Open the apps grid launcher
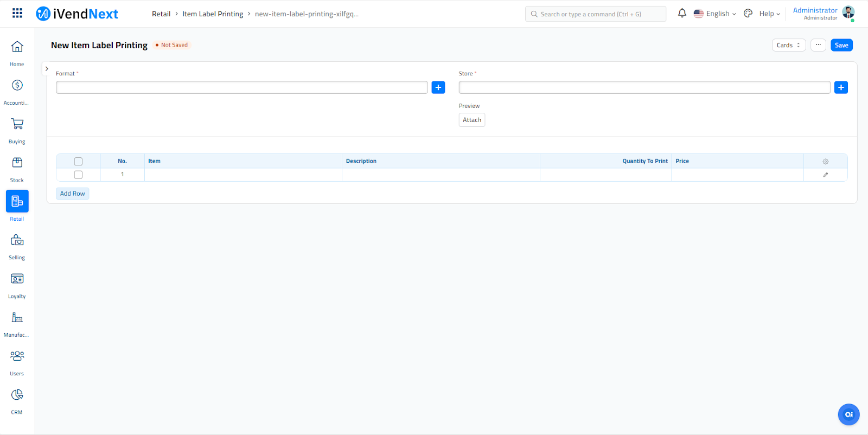Screen dimensions: 868x435 [17, 14]
